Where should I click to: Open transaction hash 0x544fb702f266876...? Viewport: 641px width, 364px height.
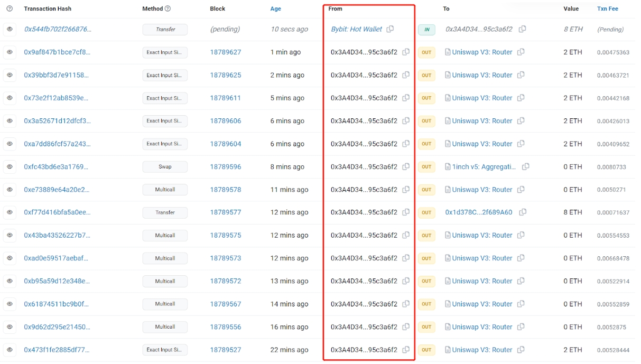pyautogui.click(x=58, y=30)
